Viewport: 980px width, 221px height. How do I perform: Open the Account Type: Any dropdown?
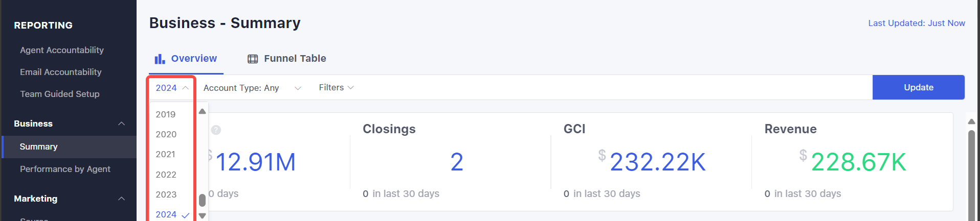tap(252, 88)
